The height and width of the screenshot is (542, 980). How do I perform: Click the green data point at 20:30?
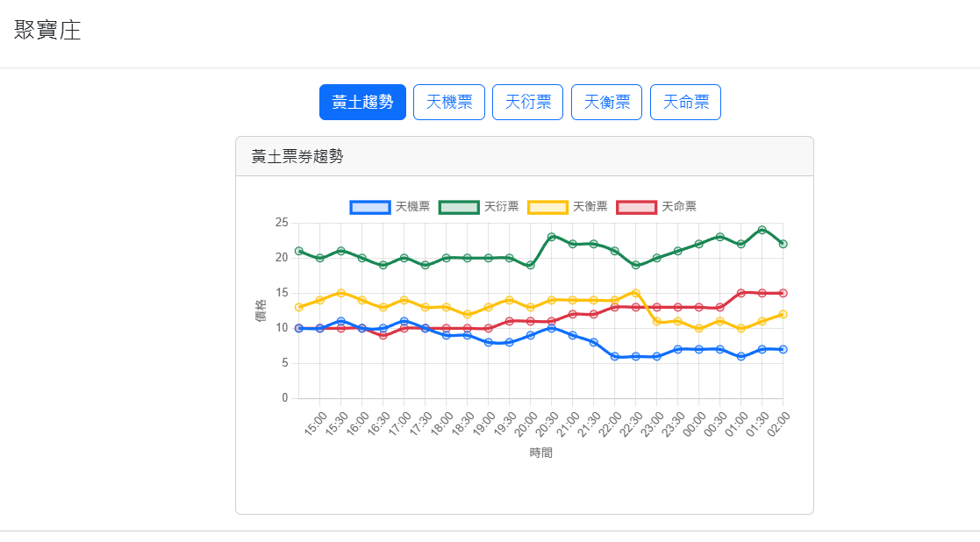(552, 237)
